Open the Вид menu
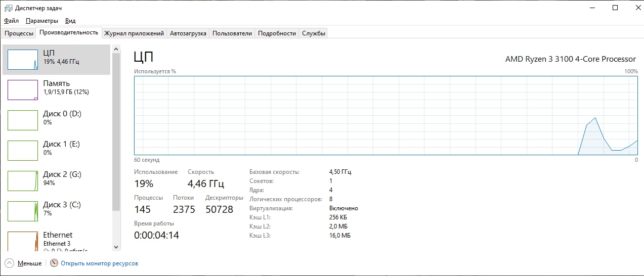This screenshot has height=276, width=644. click(x=70, y=21)
